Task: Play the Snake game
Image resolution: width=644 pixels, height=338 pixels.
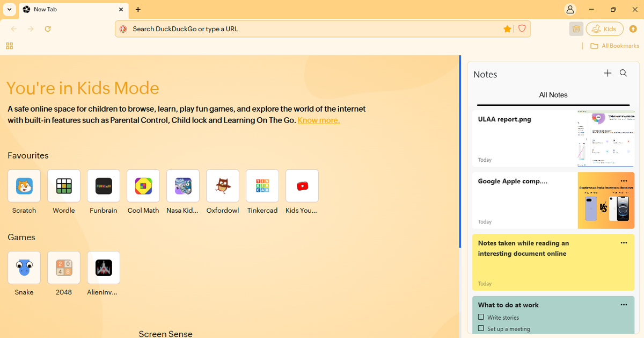Action: [x=24, y=268]
